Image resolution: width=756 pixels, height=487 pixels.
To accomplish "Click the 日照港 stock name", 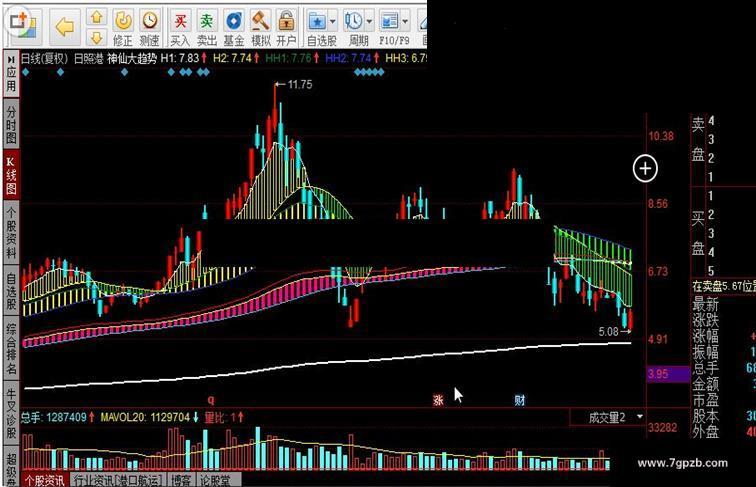I will 89,59.
